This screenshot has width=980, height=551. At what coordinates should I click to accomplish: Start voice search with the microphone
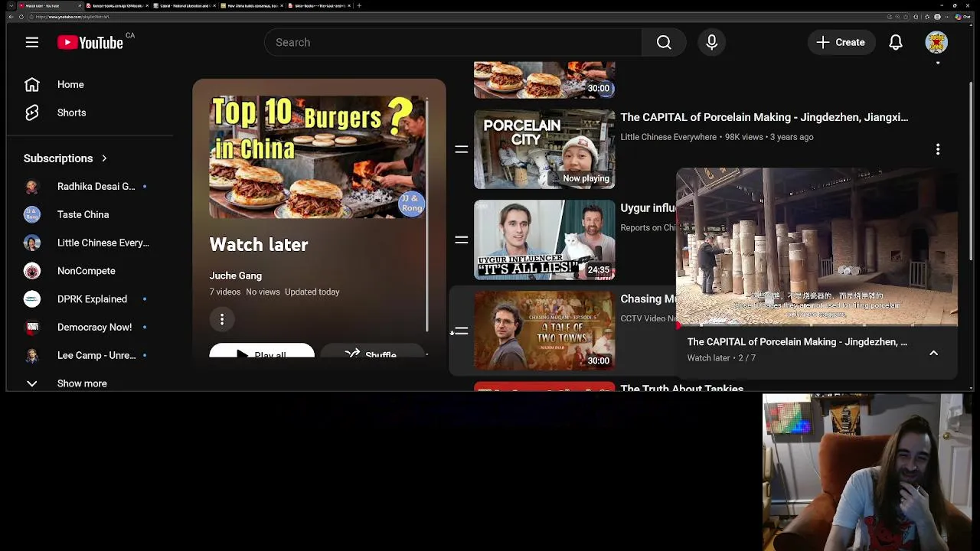point(712,42)
